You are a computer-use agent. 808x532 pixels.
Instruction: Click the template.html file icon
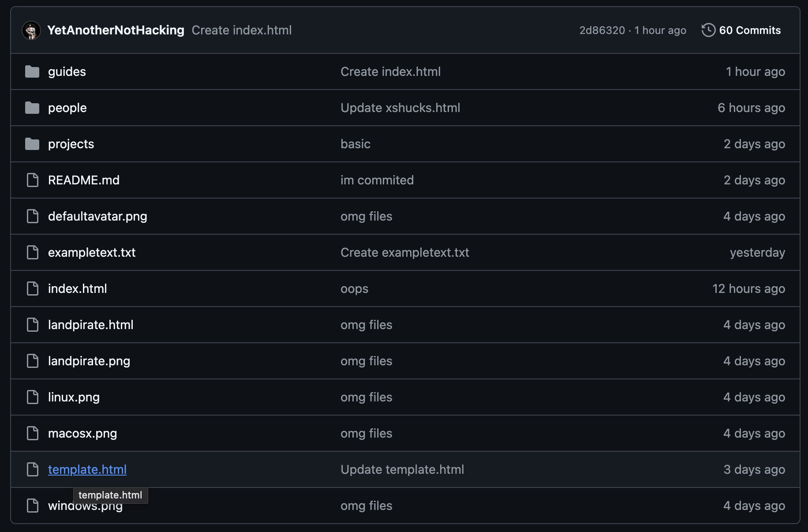(33, 469)
